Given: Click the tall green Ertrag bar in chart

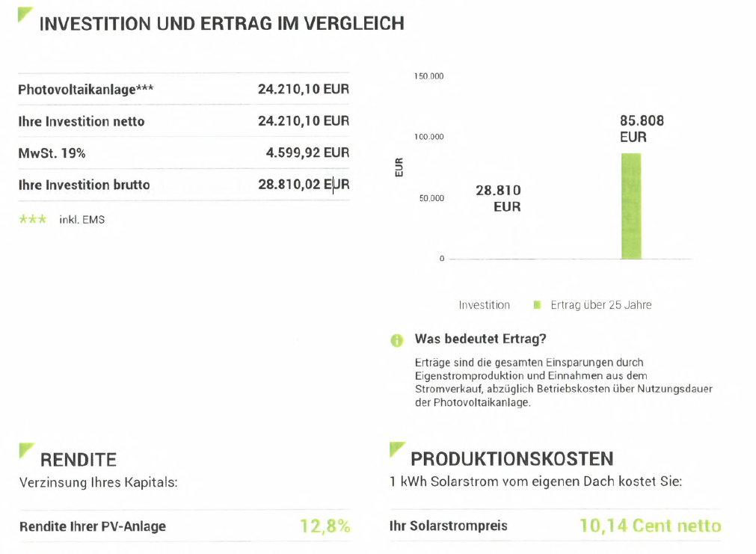Looking at the screenshot, I should [x=631, y=206].
